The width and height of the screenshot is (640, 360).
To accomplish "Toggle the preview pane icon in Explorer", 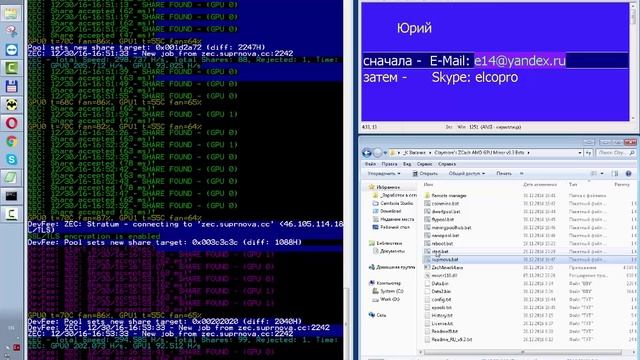I will click(x=615, y=173).
